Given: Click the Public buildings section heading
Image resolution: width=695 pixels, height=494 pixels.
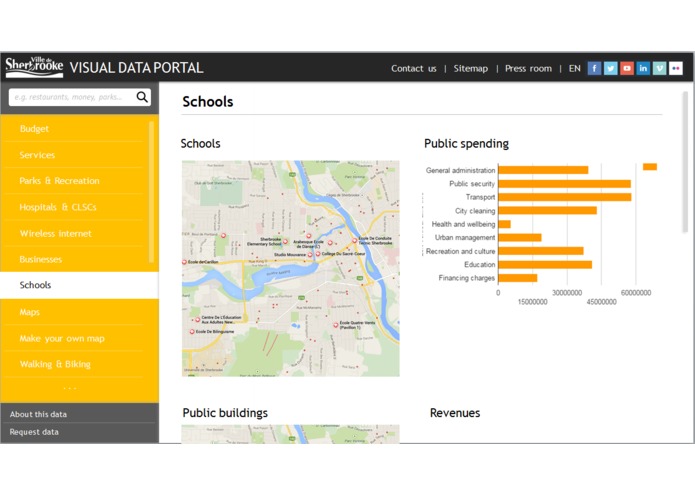Looking at the screenshot, I should coord(225,413).
